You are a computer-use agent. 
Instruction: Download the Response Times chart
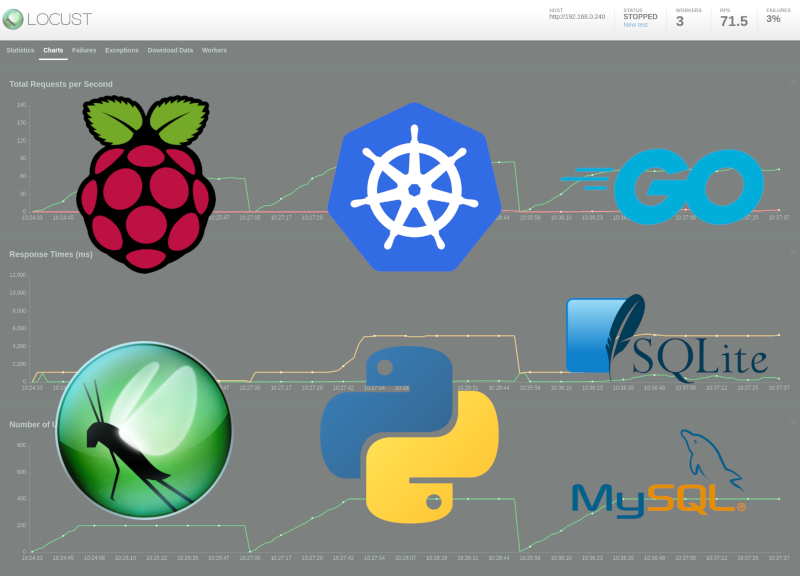pyautogui.click(x=791, y=248)
